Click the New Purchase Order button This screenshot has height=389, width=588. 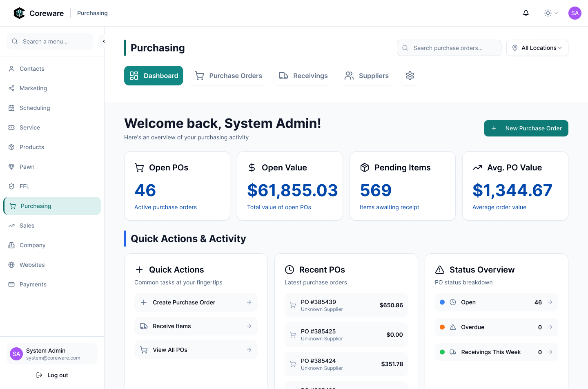coord(526,128)
